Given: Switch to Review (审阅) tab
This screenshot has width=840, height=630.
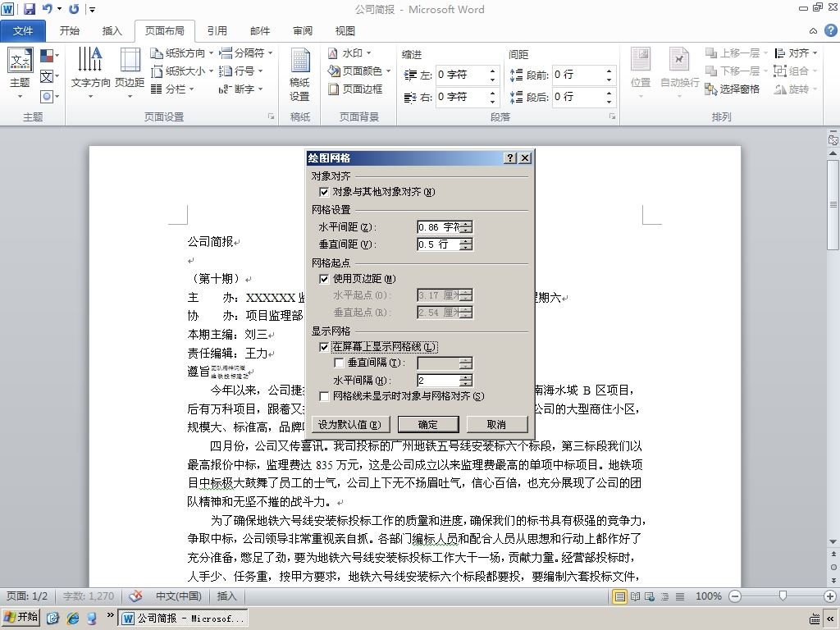Looking at the screenshot, I should (x=303, y=31).
